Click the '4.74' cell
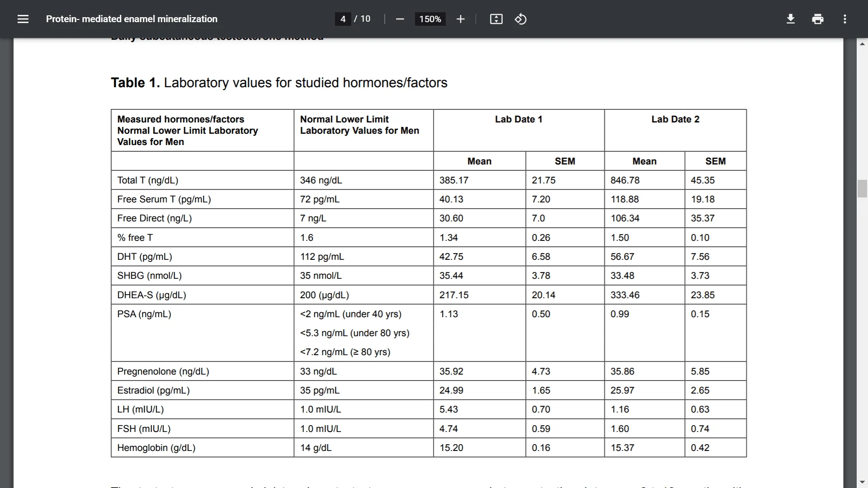Image resolution: width=868 pixels, height=488 pixels. point(448,429)
